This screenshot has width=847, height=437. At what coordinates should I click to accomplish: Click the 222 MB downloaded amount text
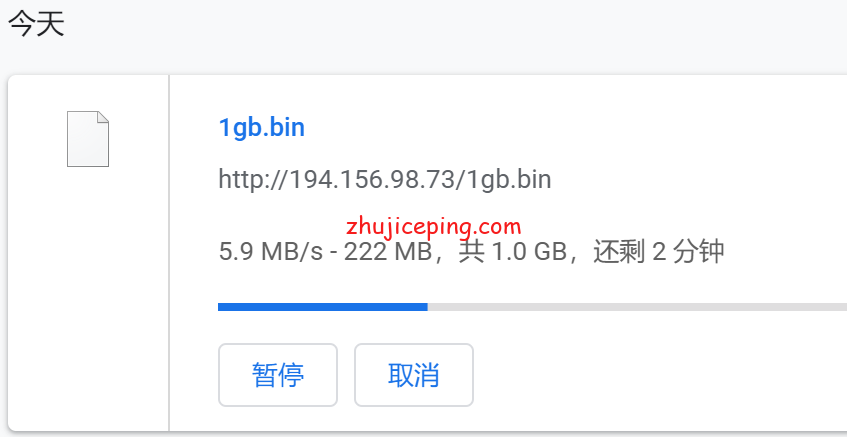(x=388, y=252)
